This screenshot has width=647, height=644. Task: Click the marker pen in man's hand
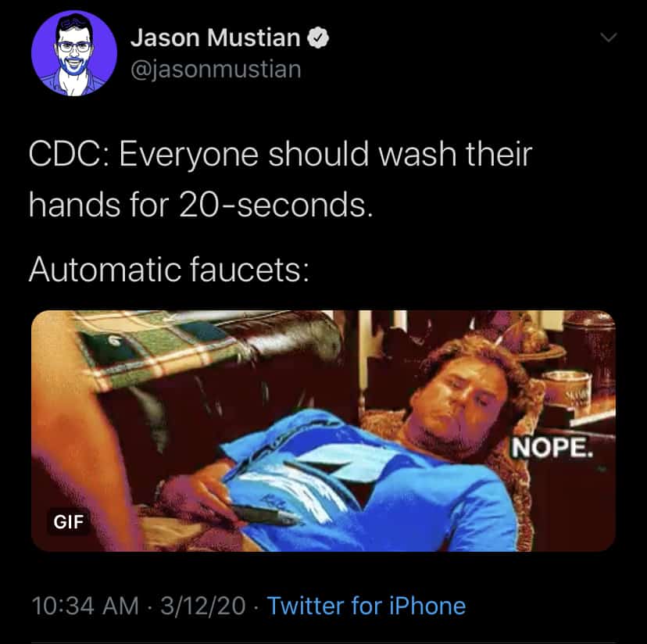coord(264,515)
